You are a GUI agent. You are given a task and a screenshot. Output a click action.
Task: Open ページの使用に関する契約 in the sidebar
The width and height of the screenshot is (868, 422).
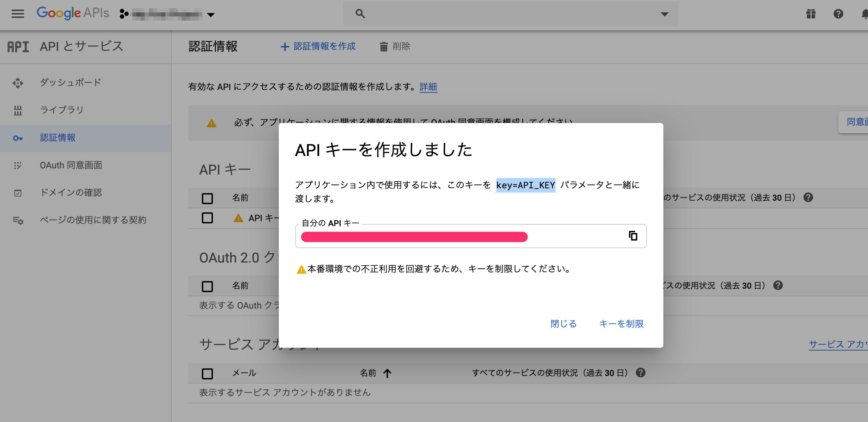coord(93,220)
